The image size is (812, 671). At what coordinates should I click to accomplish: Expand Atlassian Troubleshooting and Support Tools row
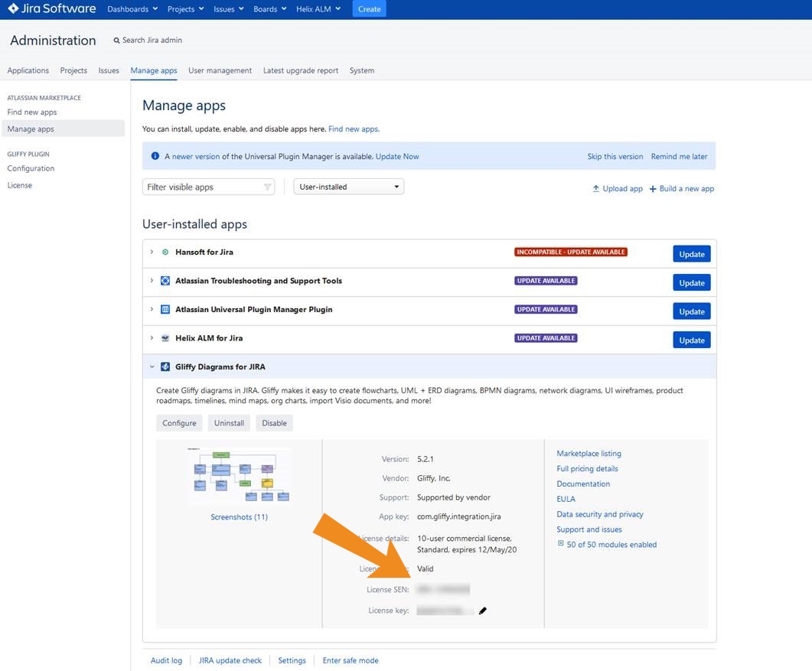152,281
